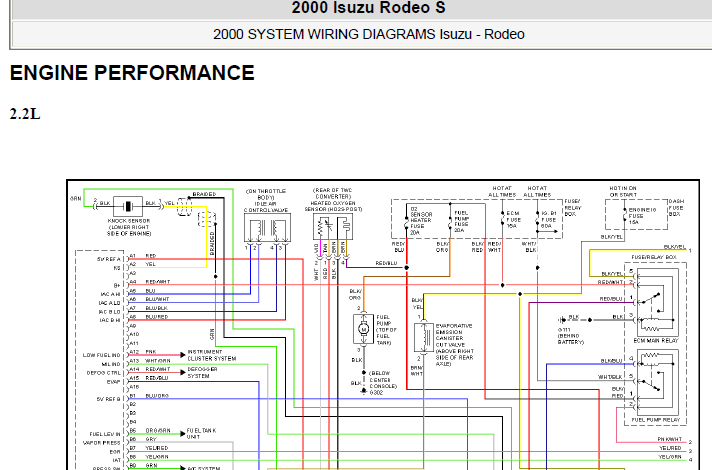Select the '5V REF A' pin label
Image resolution: width=712 pixels, height=470 pixels.
(109, 259)
